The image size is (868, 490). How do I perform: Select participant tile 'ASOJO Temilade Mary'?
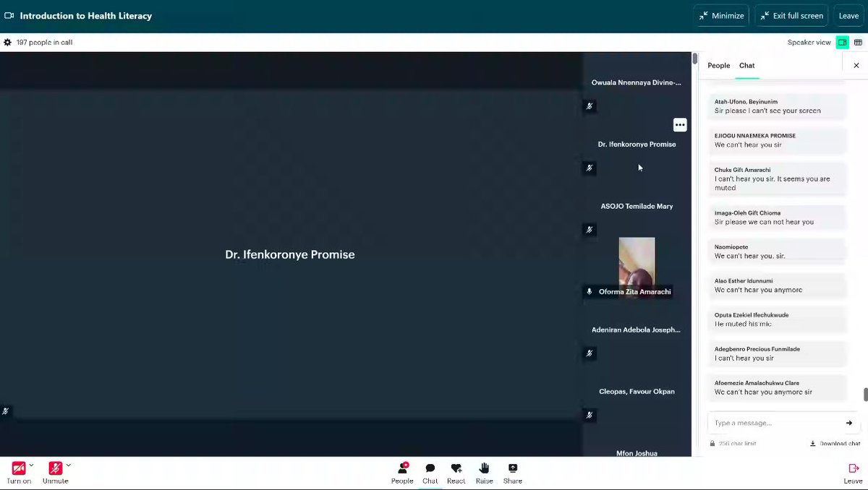click(x=637, y=206)
